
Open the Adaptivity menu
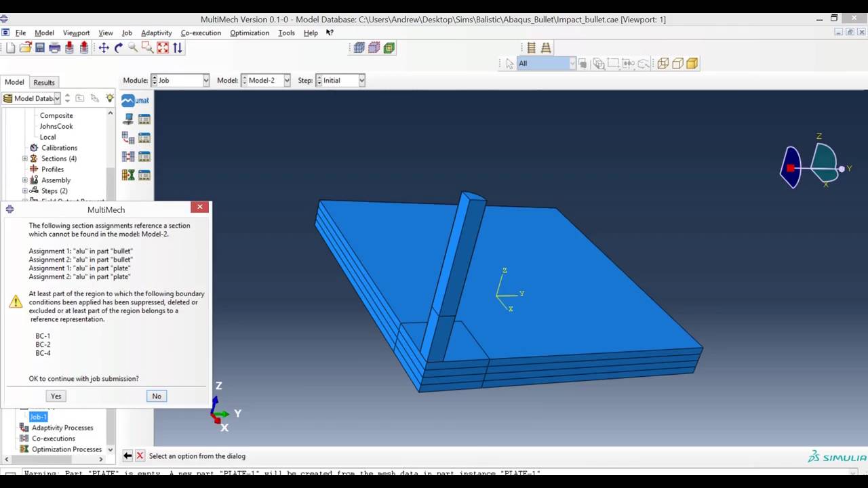point(157,33)
